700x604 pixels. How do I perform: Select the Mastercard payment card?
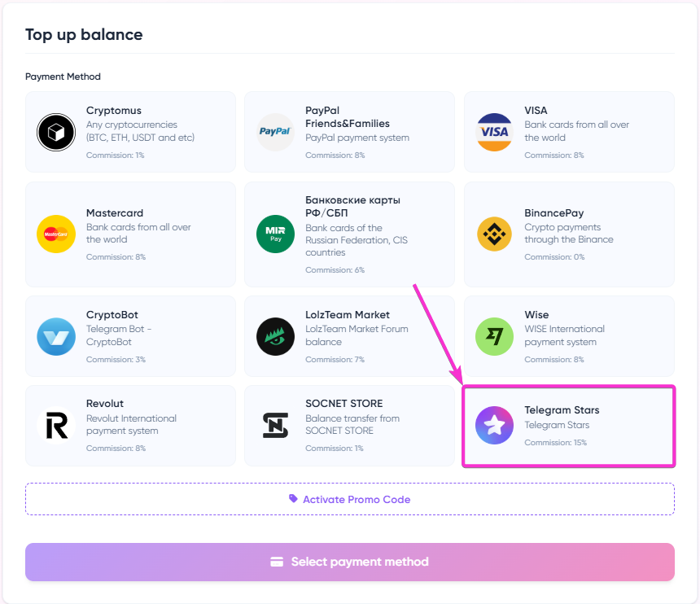tap(130, 234)
